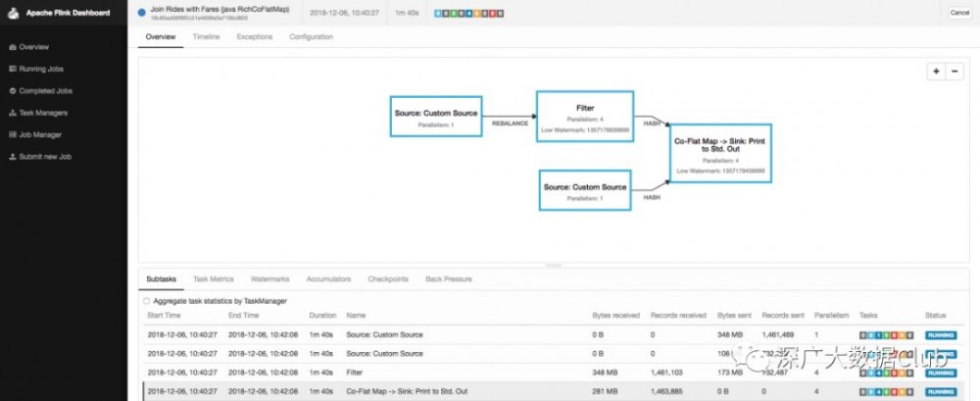Open the Back Pressure tab
The height and width of the screenshot is (401, 980).
[449, 279]
